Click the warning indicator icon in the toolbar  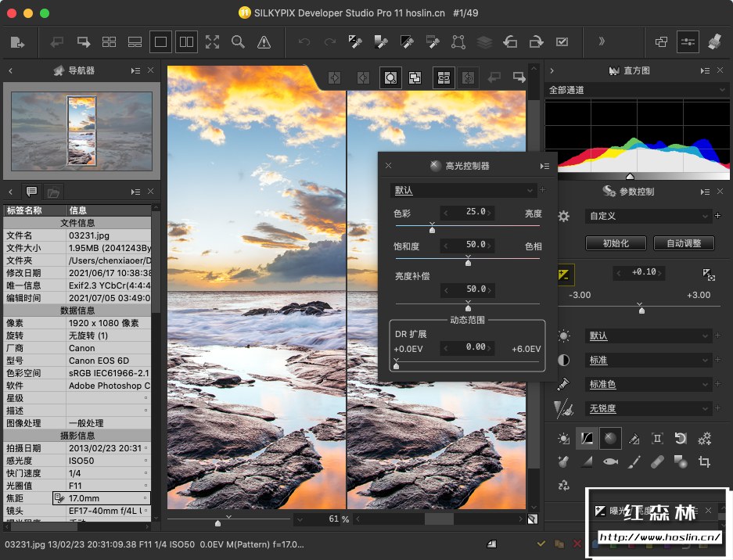point(264,42)
